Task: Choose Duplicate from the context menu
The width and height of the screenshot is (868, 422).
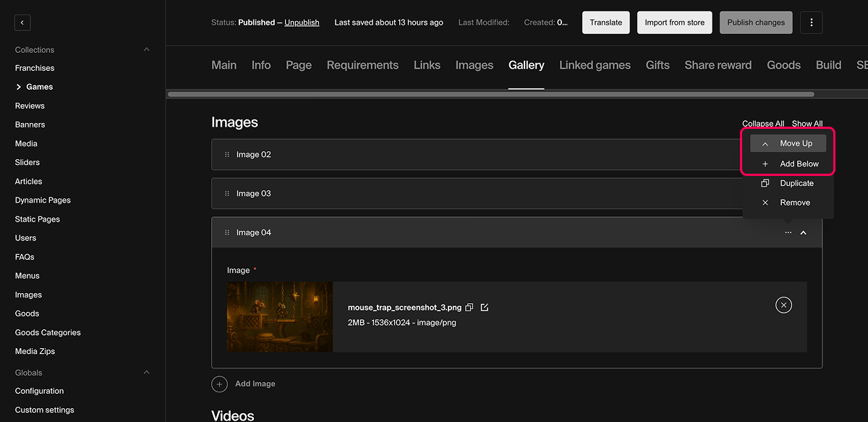Action: [x=788, y=183]
